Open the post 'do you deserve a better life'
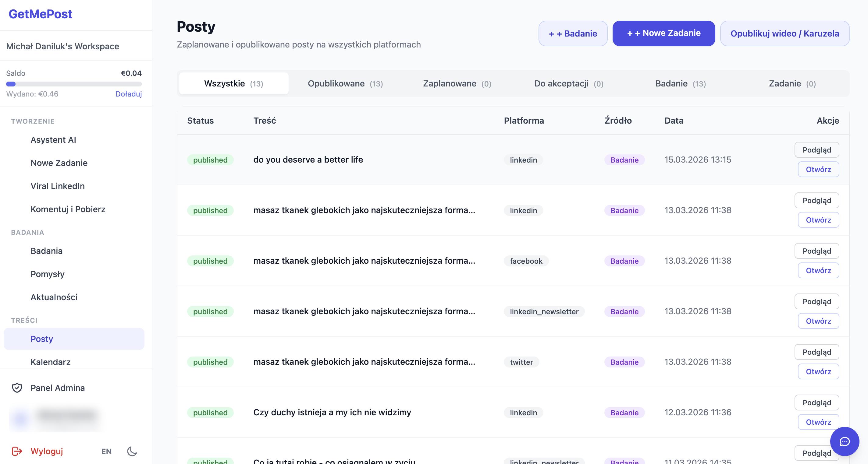This screenshot has width=868, height=464. (818, 169)
